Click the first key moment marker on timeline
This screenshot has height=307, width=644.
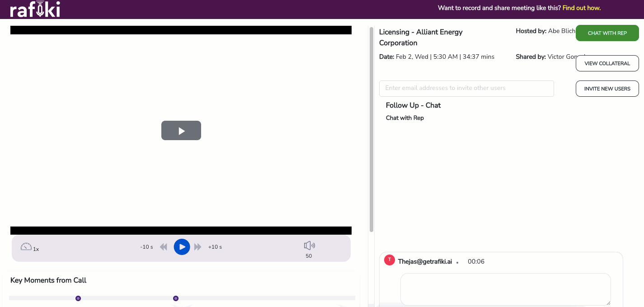tap(78, 298)
